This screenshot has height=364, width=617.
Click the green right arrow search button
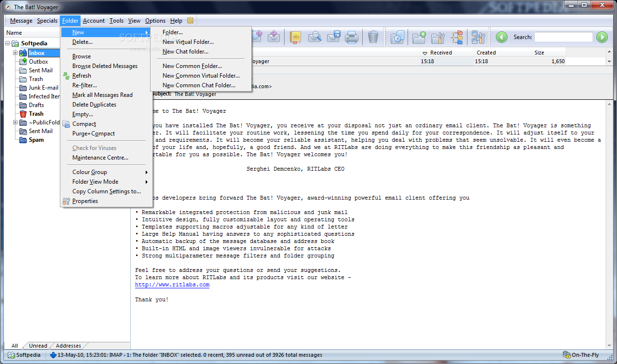tap(602, 37)
